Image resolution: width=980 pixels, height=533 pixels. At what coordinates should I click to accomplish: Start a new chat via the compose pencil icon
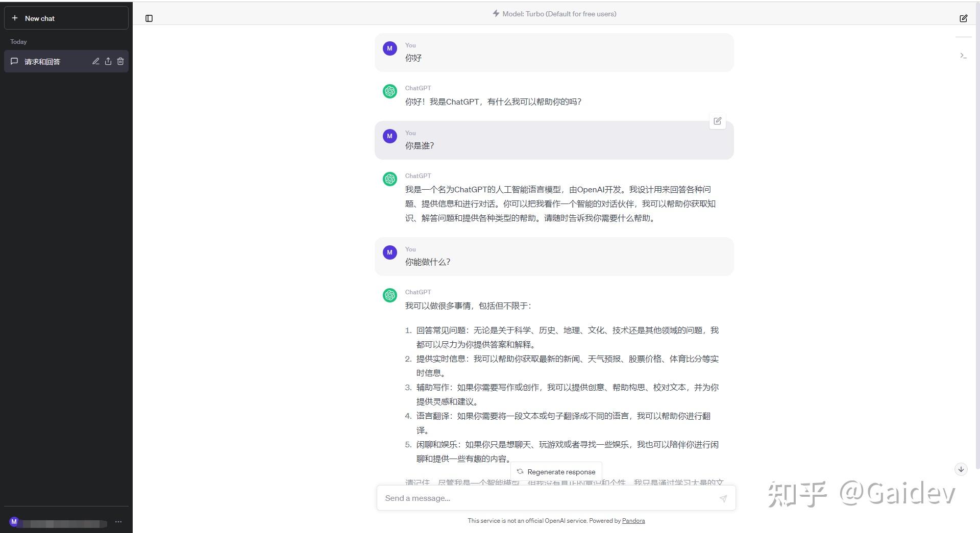pos(963,18)
